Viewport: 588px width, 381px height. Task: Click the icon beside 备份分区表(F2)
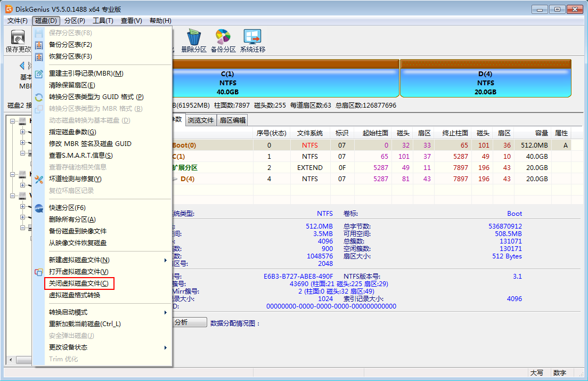point(39,45)
